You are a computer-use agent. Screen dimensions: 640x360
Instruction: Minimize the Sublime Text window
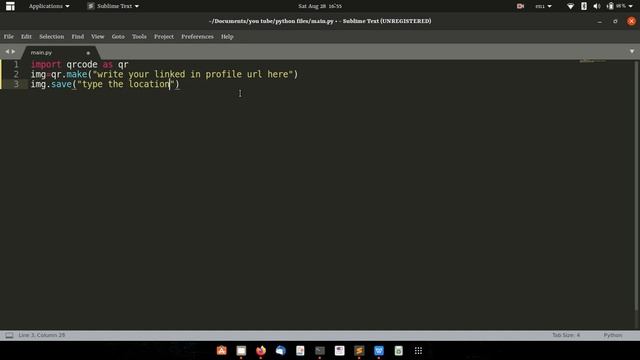coord(599,21)
